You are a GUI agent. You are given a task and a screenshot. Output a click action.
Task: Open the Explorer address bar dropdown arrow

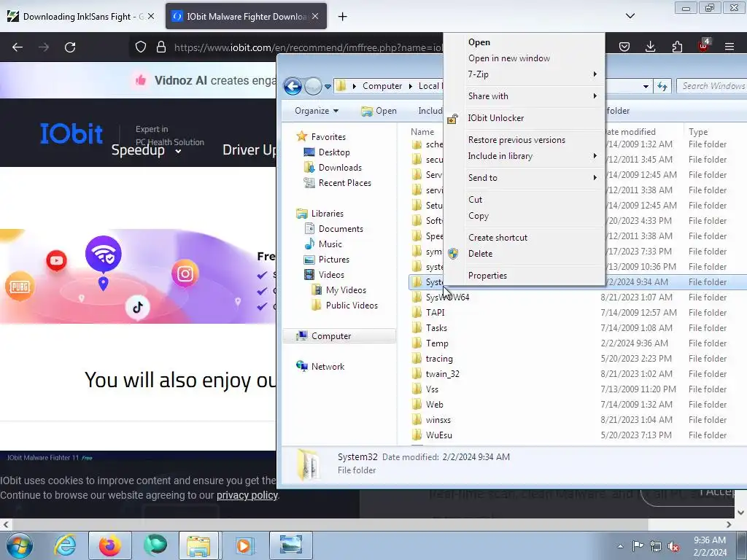pos(646,87)
